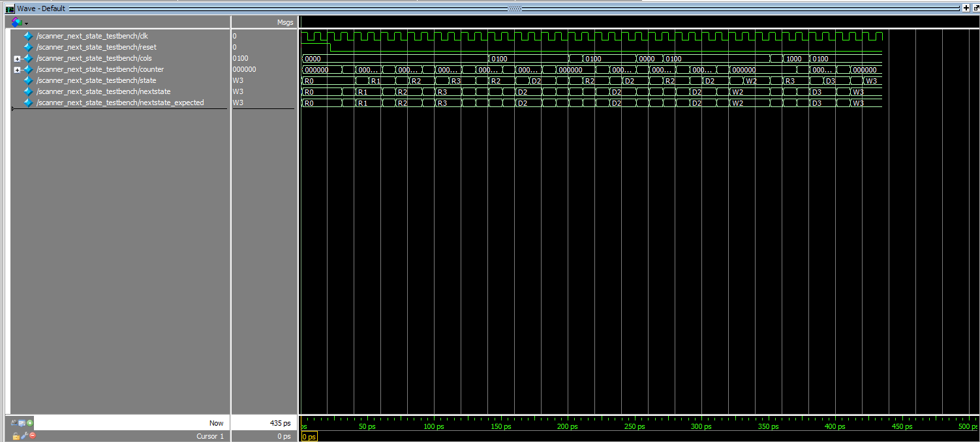
Task: Open cursor properties with wrench icon
Action: pyautogui.click(x=24, y=435)
